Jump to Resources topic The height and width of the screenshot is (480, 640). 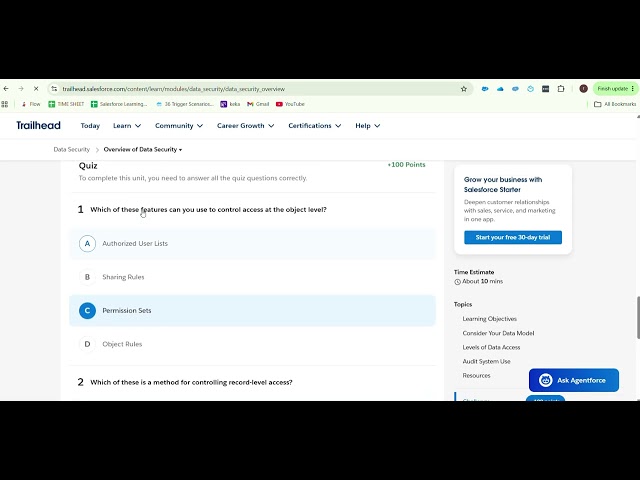(x=476, y=376)
